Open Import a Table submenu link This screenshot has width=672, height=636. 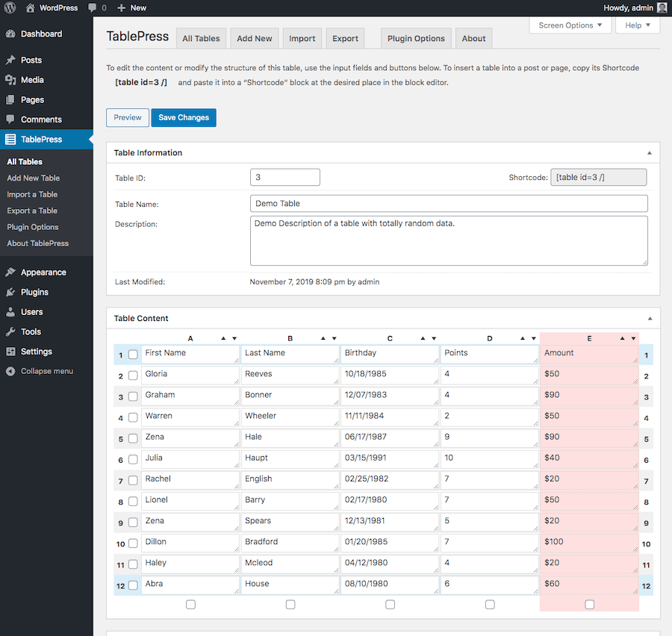click(32, 194)
